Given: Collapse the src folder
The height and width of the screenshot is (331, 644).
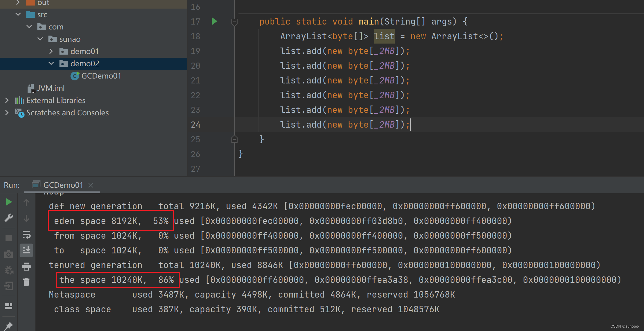Looking at the screenshot, I should coord(18,14).
